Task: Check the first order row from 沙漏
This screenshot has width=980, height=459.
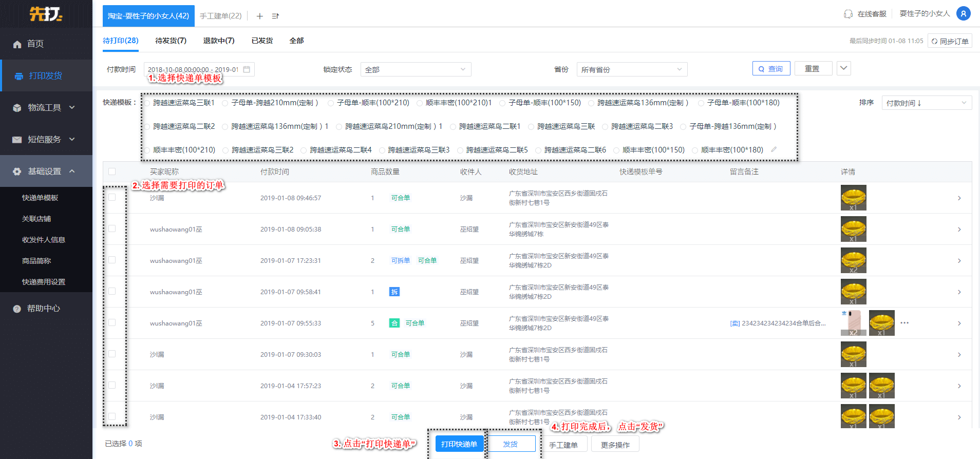Action: [x=112, y=197]
